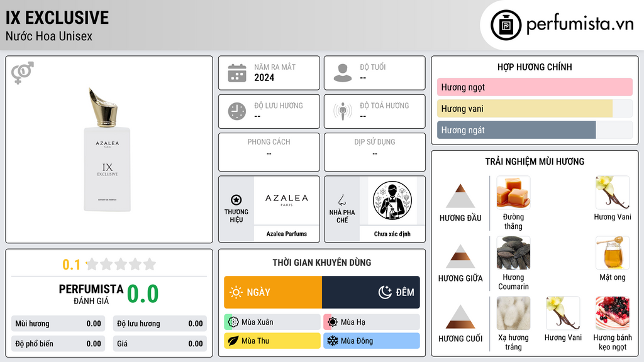Viewport: 644px width, 362px height.
Task: Click the TRẢI NGHIỆM MÙI HƯƠNG heading
Action: click(x=535, y=162)
